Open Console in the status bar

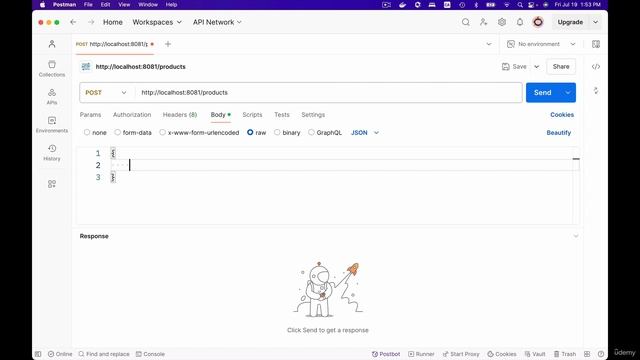(x=150, y=354)
